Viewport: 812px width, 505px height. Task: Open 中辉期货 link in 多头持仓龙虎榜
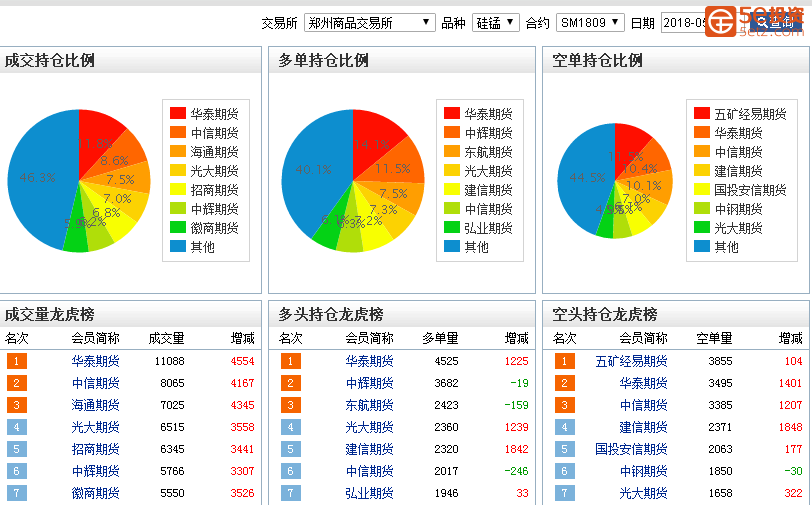369,383
